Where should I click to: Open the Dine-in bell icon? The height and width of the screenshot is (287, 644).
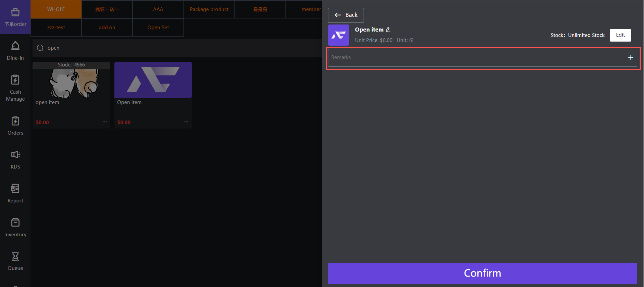point(15,46)
